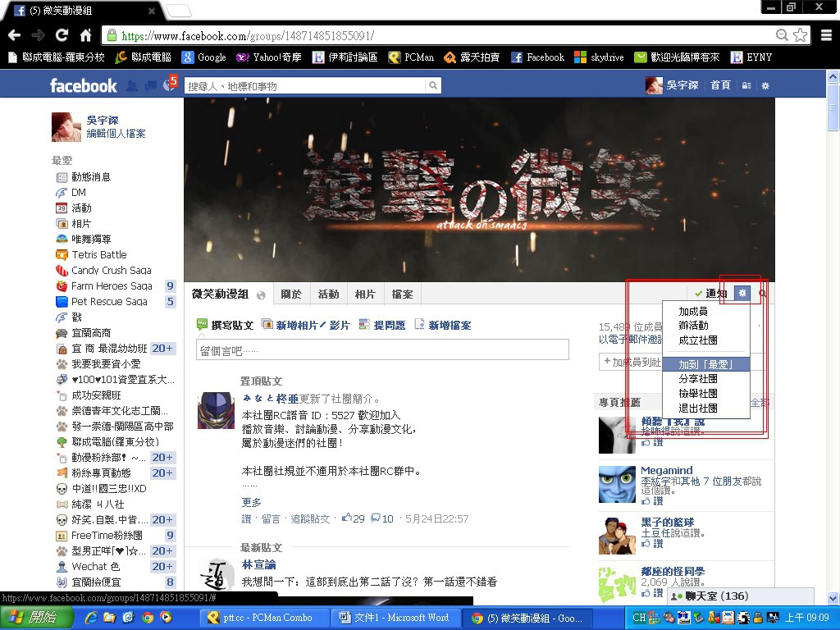Open Candy Crush Saga in the sidebar
The image size is (840, 630).
104,270
